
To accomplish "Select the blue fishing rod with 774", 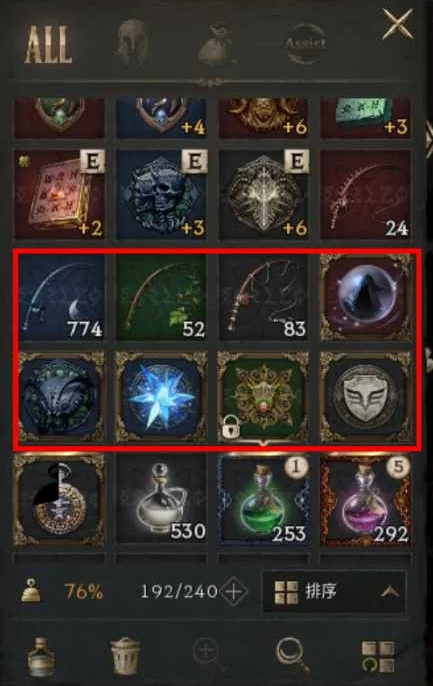I will coord(61,298).
